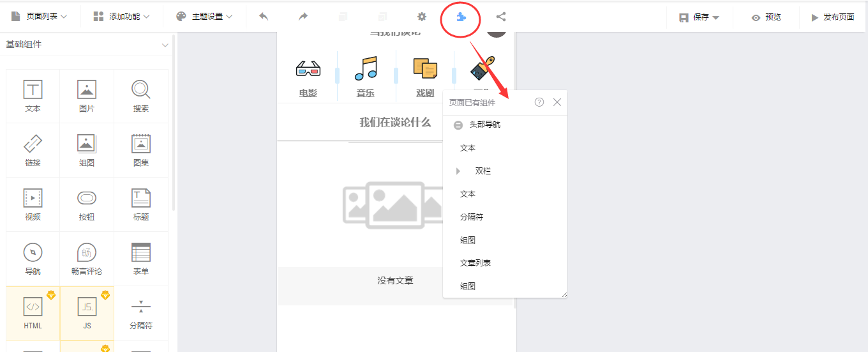Select the 畅言评论 comment component
Viewport: 868px width, 352px height.
pyautogui.click(x=87, y=259)
